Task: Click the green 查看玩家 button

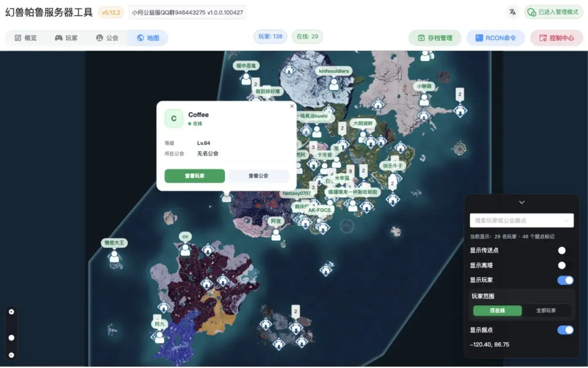Action: (x=194, y=176)
